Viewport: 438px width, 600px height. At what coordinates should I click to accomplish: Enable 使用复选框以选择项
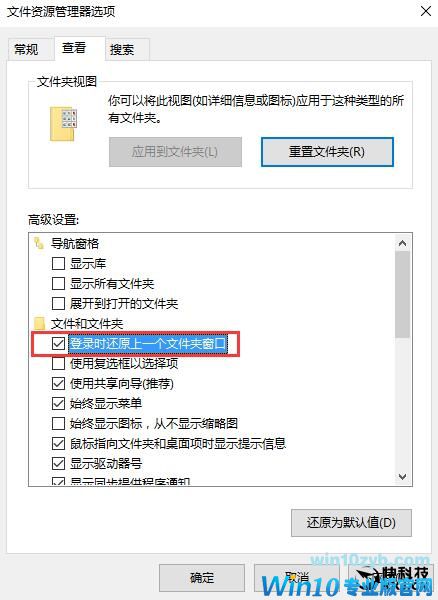click(58, 364)
